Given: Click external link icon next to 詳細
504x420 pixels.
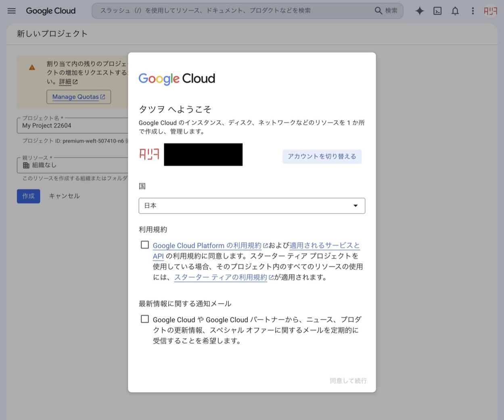Looking at the screenshot, I should [x=75, y=82].
